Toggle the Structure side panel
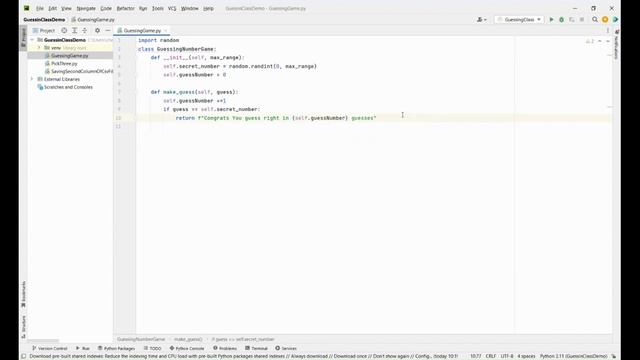The height and width of the screenshot is (360, 640). (x=23, y=327)
